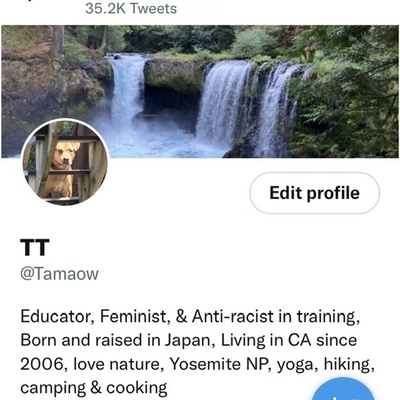The width and height of the screenshot is (400, 400).
Task: Click the Edit profile button
Action: click(314, 193)
